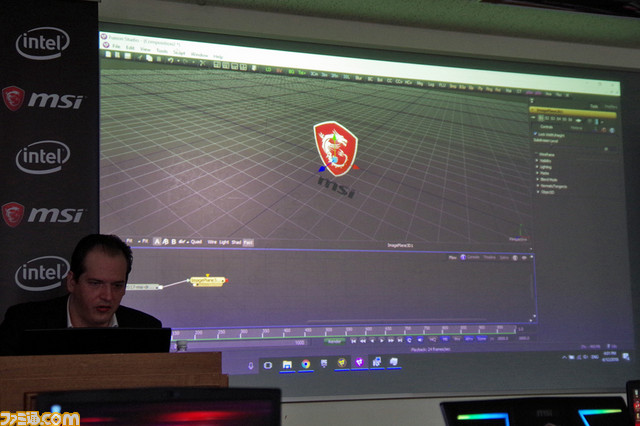Image resolution: width=640 pixels, height=426 pixels.
Task: Click the Open composition toolbar icon
Action: click(x=117, y=55)
